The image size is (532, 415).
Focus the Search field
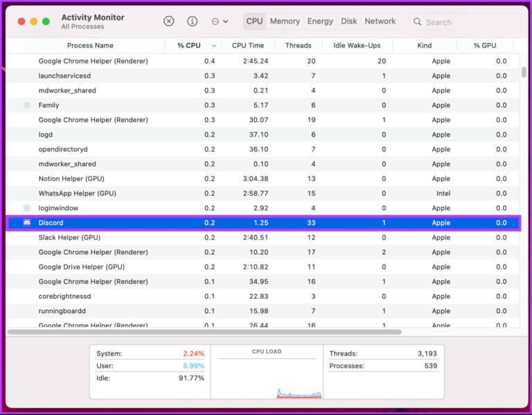click(465, 22)
